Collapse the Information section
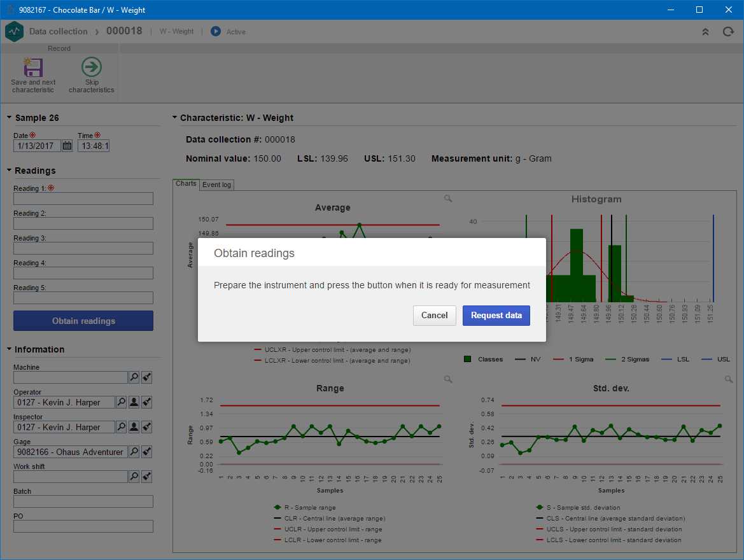 point(9,349)
